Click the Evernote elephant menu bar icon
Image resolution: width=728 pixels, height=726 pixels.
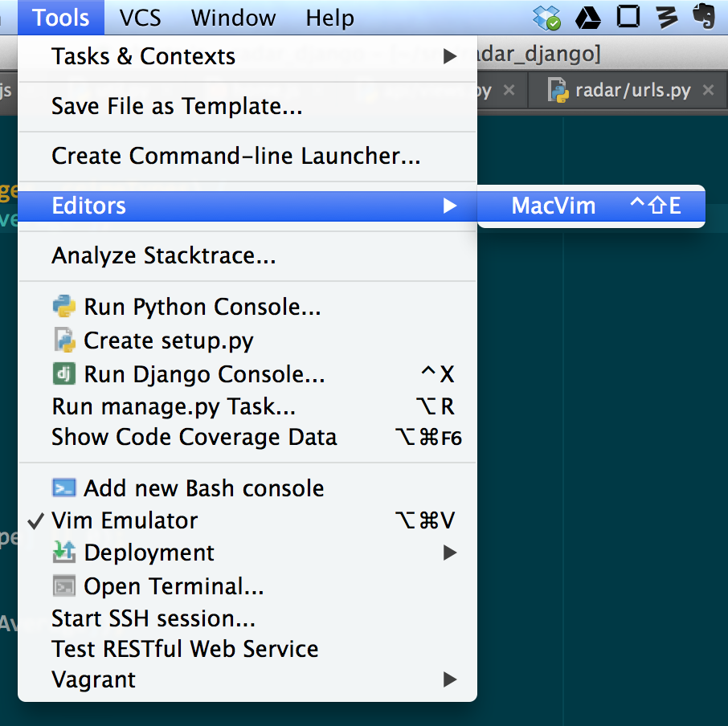coord(704,16)
